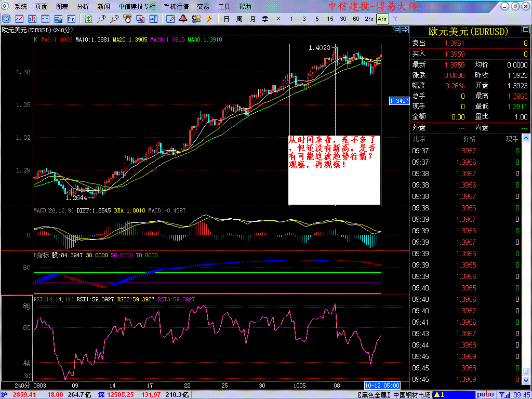Open the red alarm bell icon
The image size is (532, 399).
183,19
